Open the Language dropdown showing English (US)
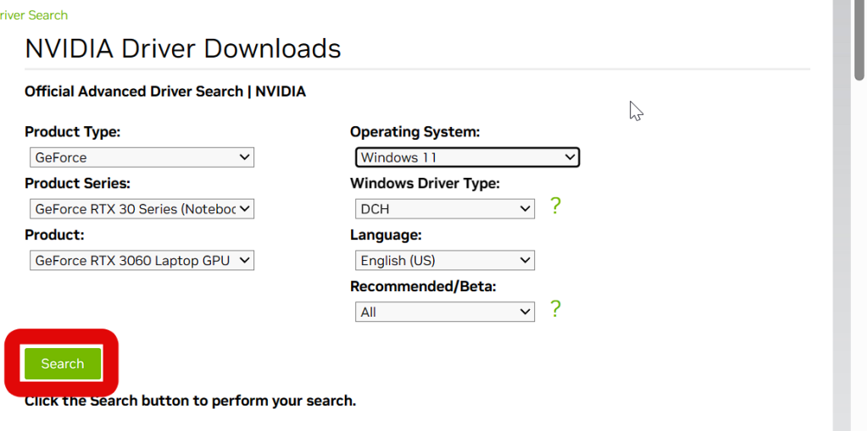The width and height of the screenshot is (868, 431). (x=444, y=261)
